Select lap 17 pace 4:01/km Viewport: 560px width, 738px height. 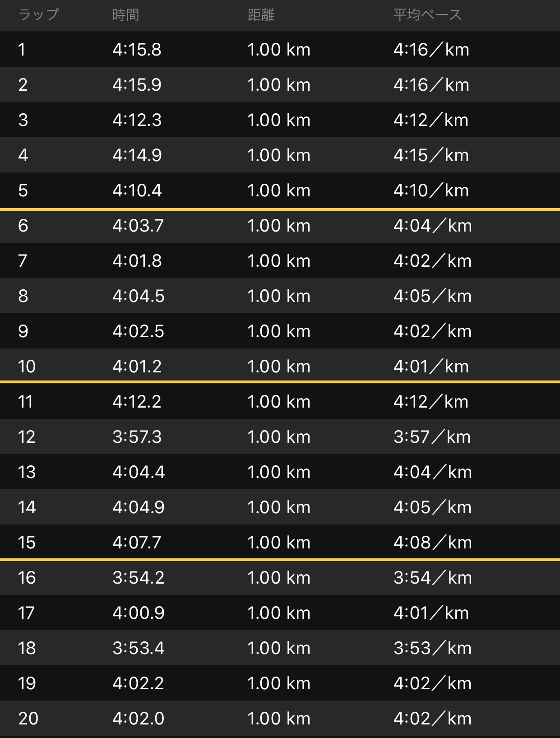click(431, 613)
